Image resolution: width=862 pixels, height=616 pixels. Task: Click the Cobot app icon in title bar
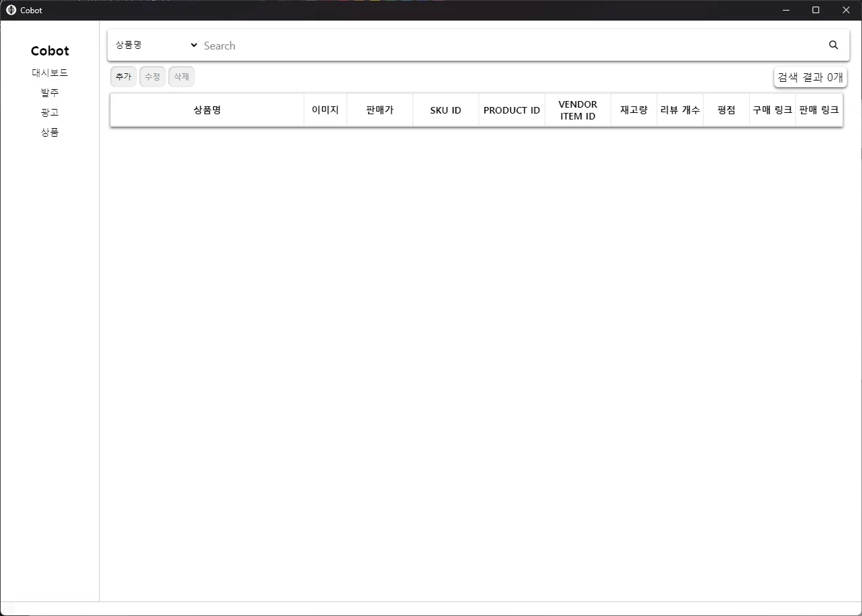point(11,10)
